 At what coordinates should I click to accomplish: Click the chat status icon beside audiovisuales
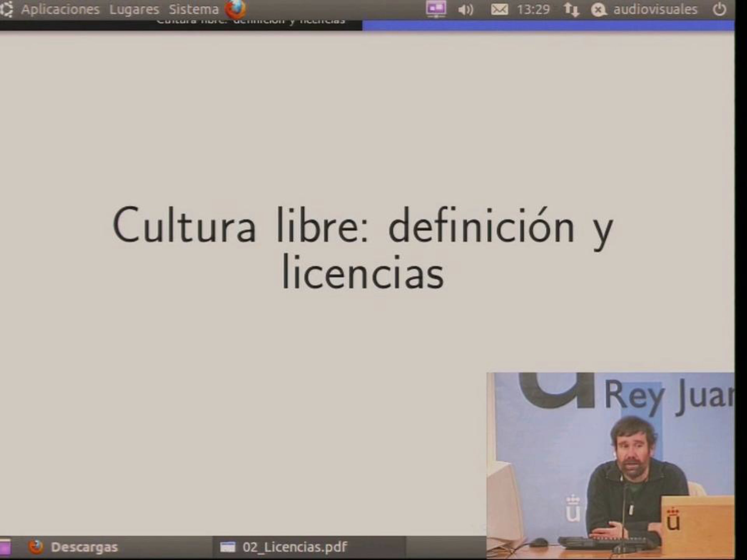(599, 10)
